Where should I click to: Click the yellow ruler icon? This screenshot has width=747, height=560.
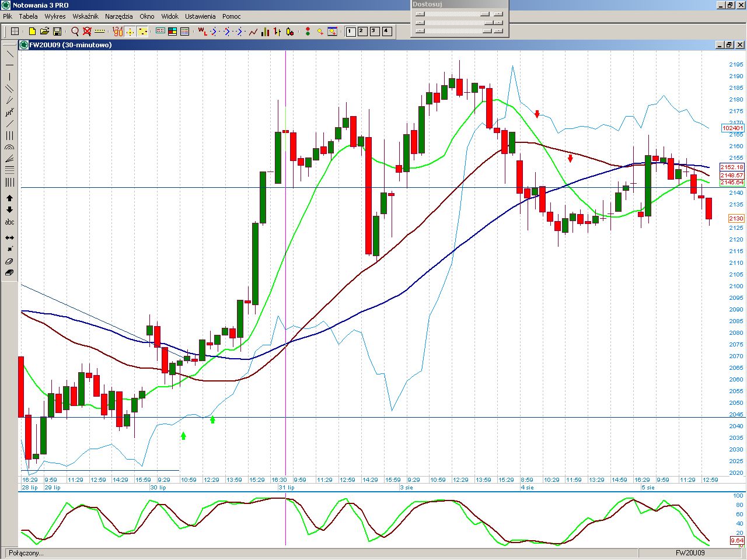[x=99, y=32]
